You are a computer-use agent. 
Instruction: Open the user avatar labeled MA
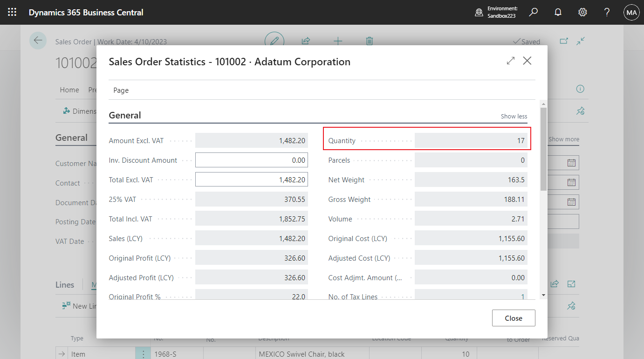tap(631, 12)
